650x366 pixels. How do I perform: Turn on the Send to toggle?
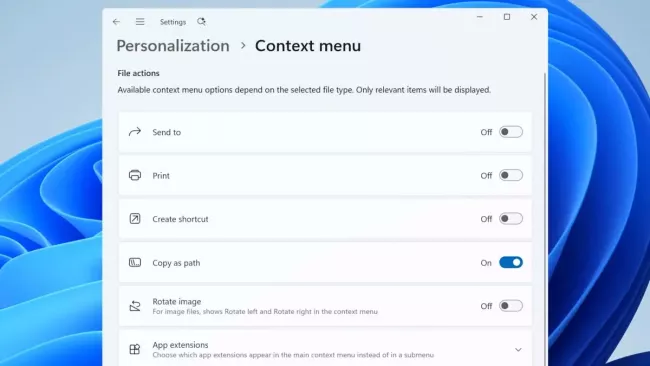pos(511,132)
